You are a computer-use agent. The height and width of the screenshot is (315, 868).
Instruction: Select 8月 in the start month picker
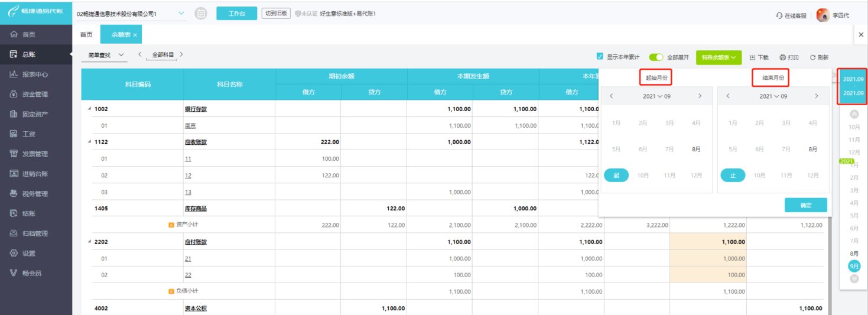coord(696,150)
